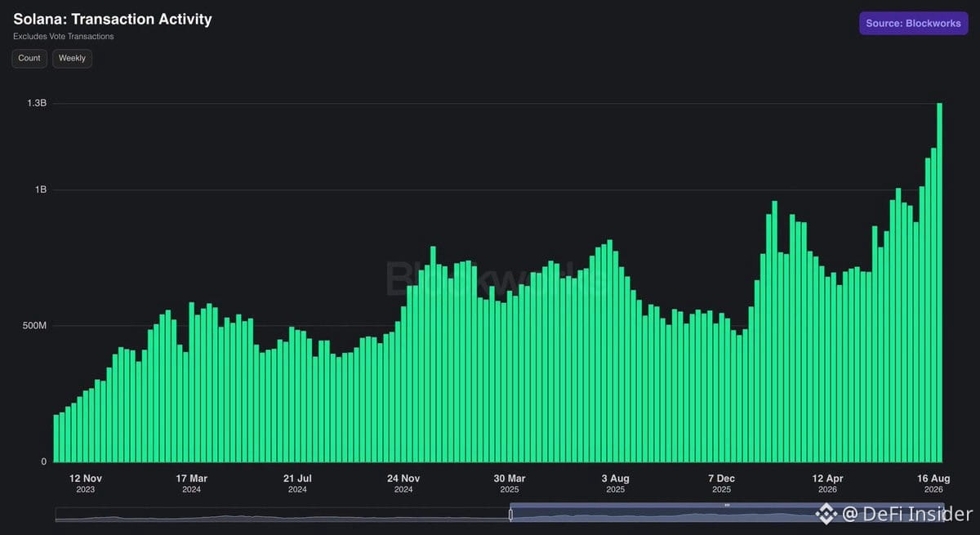Viewport: 980px width, 535px height.
Task: Click the 17 Mar 2024 axis label
Action: [192, 484]
